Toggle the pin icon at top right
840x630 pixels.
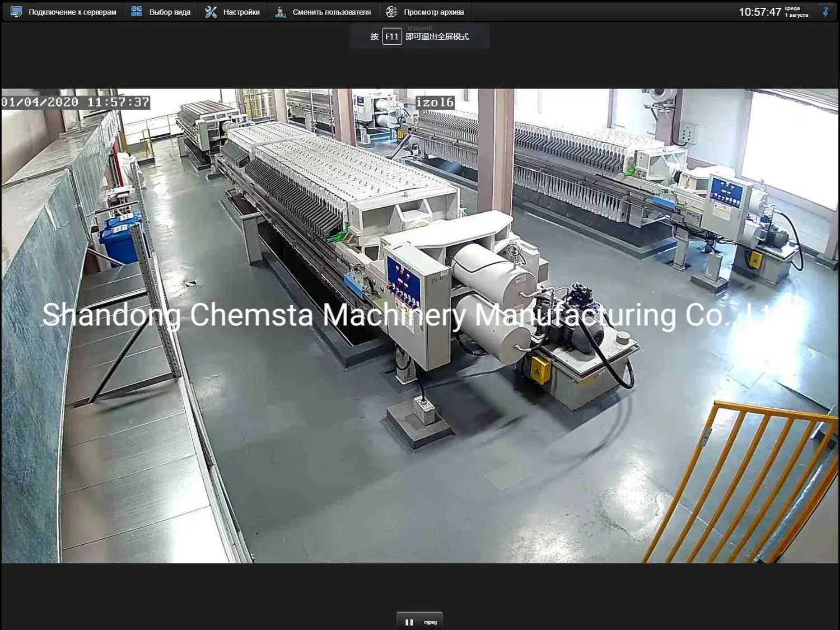point(825,12)
